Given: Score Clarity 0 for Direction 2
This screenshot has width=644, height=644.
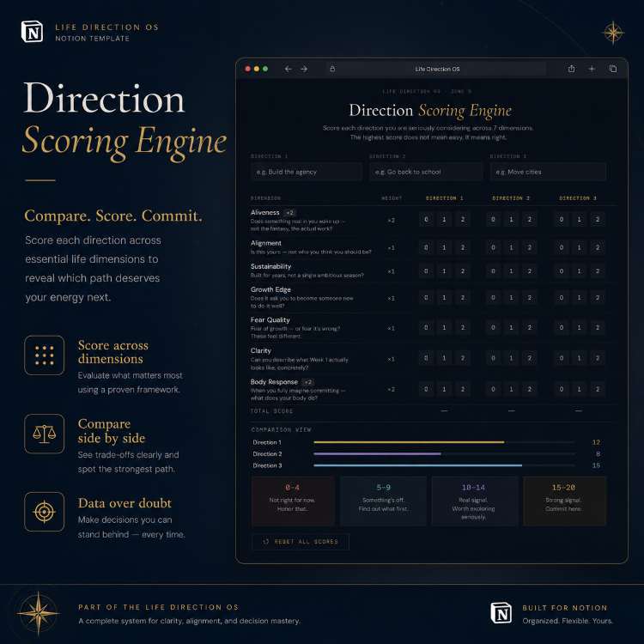Looking at the screenshot, I should (x=493, y=358).
